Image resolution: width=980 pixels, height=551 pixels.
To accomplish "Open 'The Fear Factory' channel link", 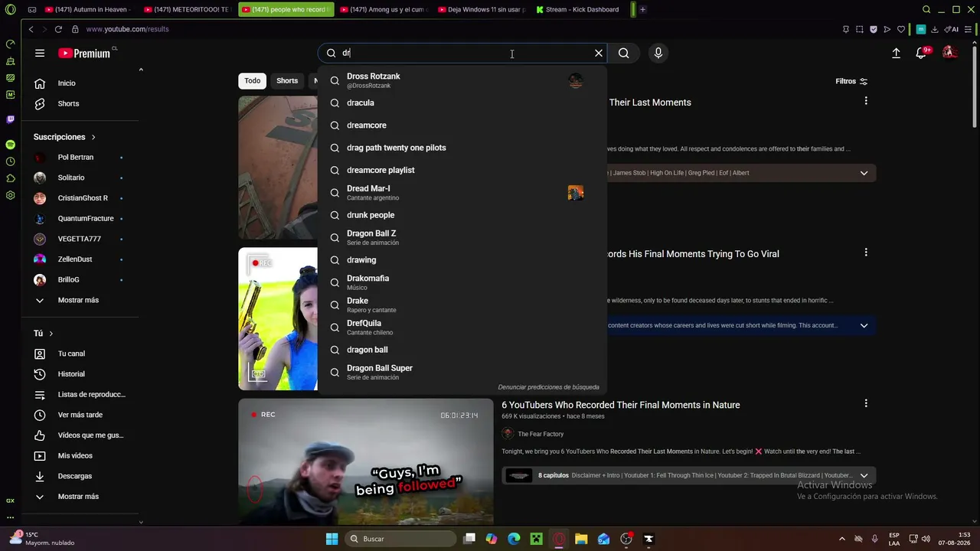I will (541, 434).
